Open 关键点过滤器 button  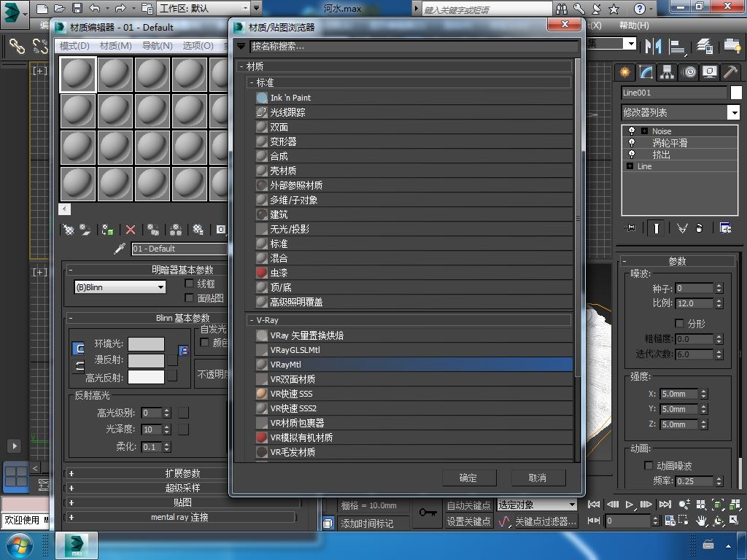pyautogui.click(x=546, y=521)
